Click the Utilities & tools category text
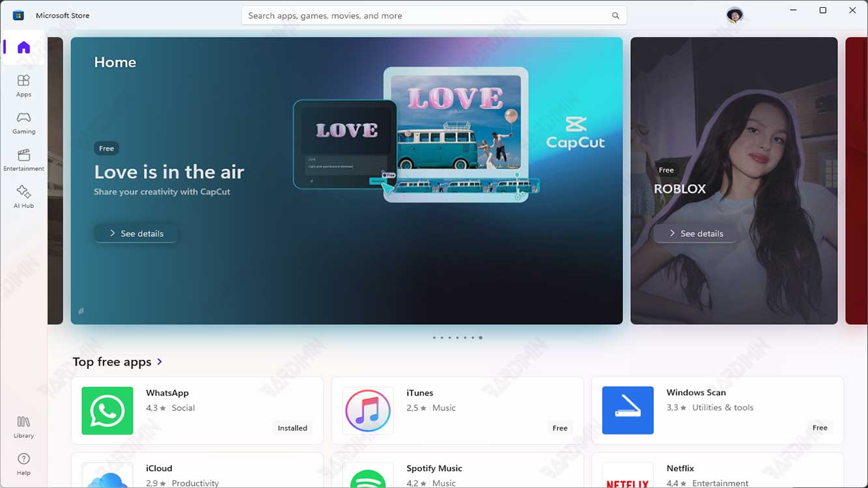This screenshot has height=488, width=868. tap(723, 408)
